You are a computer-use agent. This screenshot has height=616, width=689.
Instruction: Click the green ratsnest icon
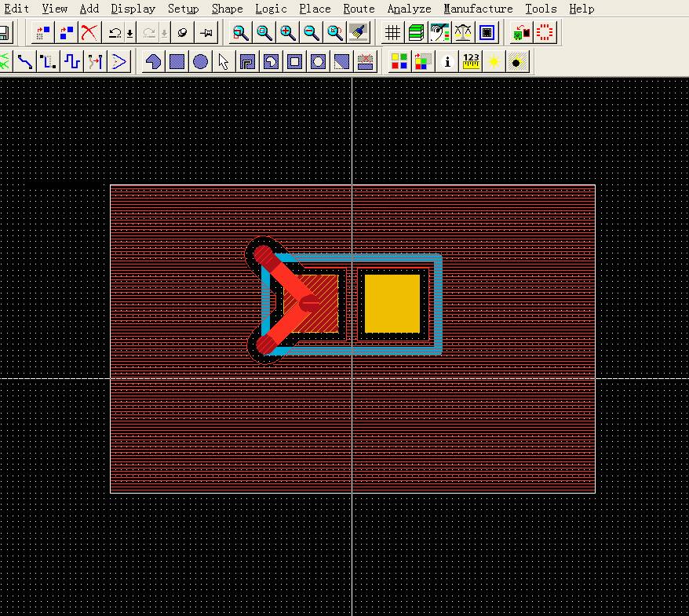click(5, 61)
